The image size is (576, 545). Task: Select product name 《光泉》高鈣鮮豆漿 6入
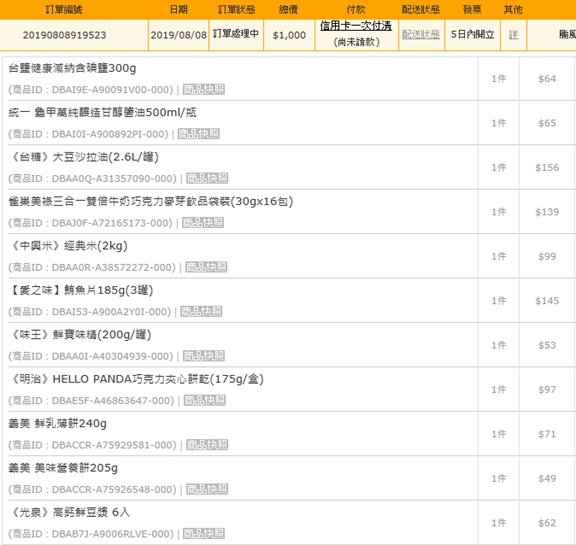(69, 512)
